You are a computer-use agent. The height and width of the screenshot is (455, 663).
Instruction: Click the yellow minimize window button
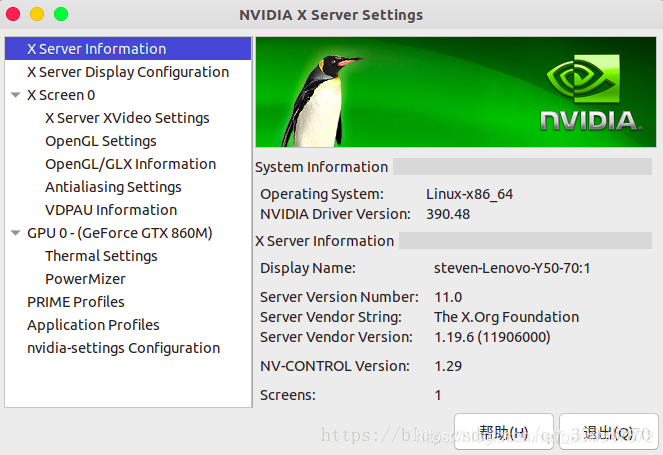tap(37, 14)
